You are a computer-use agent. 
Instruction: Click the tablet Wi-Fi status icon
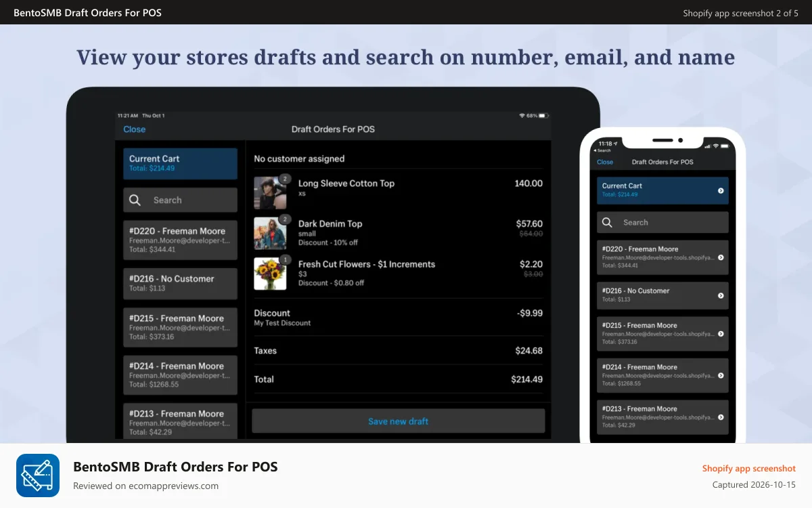pos(522,116)
